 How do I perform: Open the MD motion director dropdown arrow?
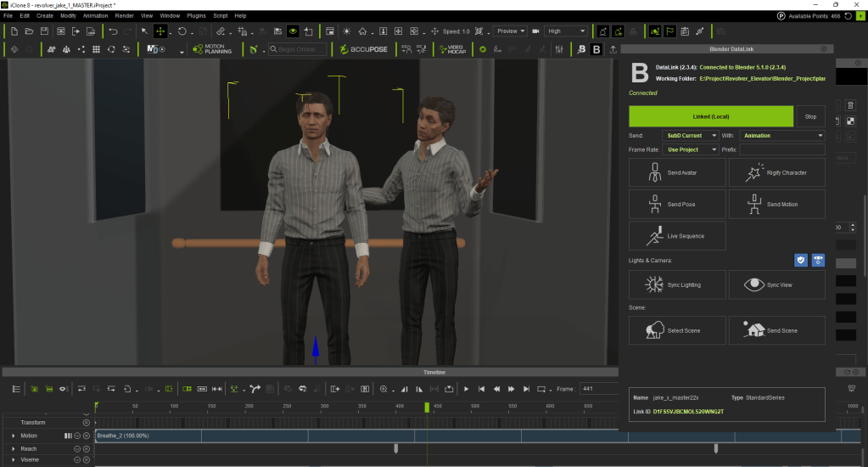pos(182,51)
